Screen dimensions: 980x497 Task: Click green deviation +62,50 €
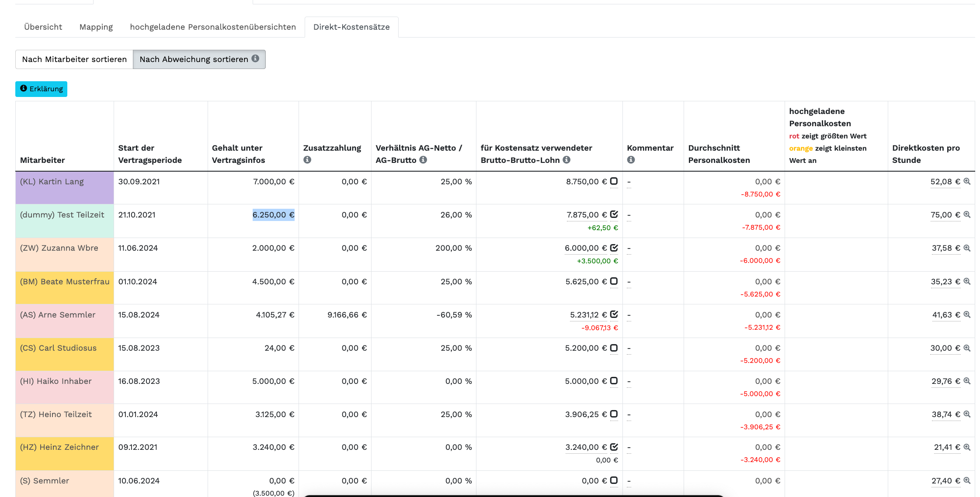[603, 228]
